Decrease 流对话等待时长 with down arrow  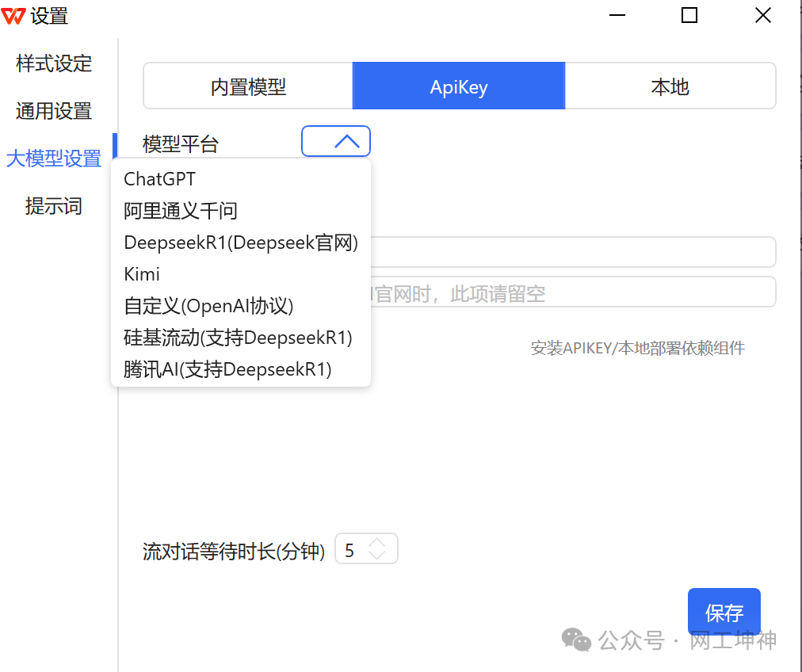tap(377, 555)
